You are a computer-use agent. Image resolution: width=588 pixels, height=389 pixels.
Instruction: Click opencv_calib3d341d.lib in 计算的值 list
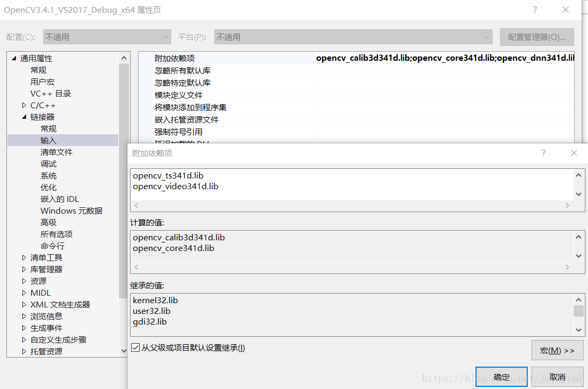(179, 237)
